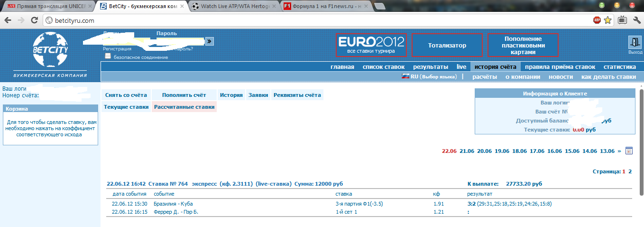Image resolution: width=644 pixels, height=227 pixels.
Task: Click the payout value 27733.20 руб
Action: [x=524, y=183]
